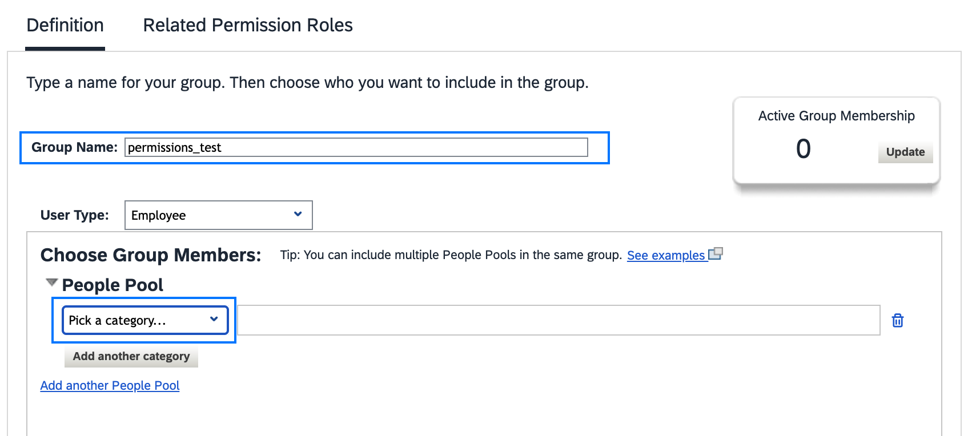Click the chevron arrow in User Type box

tap(298, 214)
